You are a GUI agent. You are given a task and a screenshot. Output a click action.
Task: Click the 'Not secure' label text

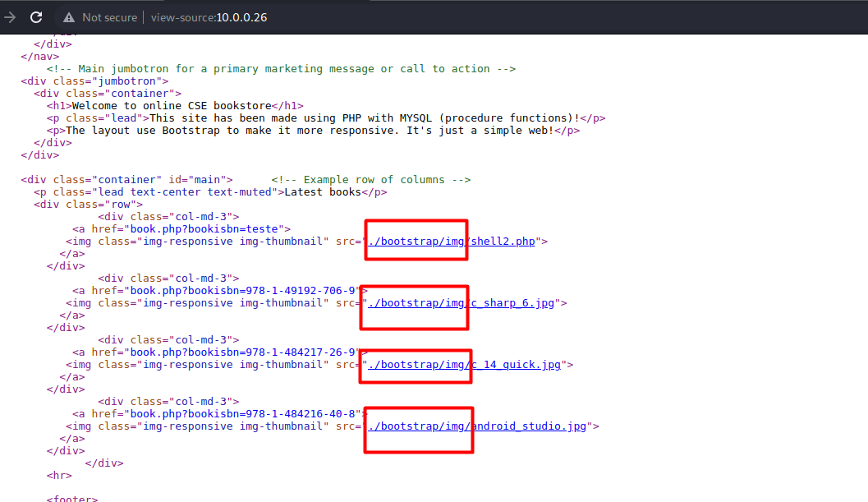coord(109,17)
